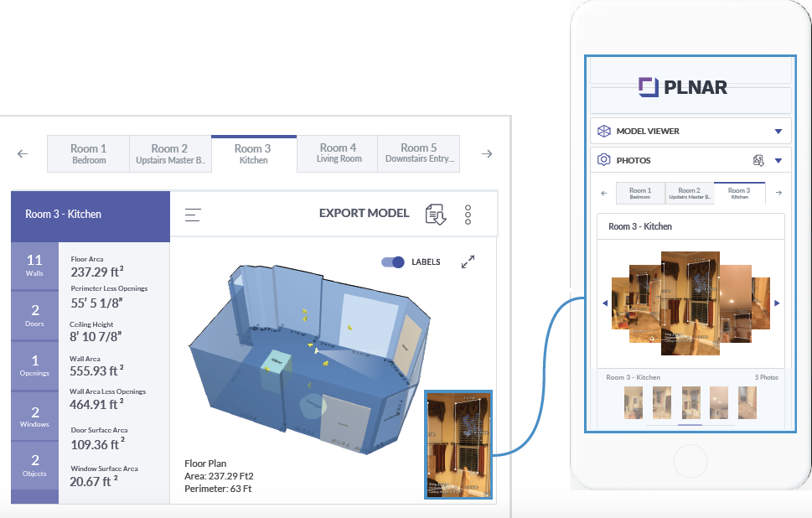Select the Room 1 Bedroom tab
The image size is (812, 518).
tap(89, 153)
